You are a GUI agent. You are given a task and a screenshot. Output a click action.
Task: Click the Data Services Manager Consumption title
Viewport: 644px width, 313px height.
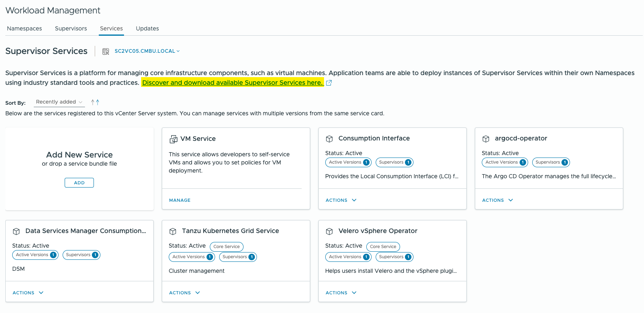click(x=86, y=231)
